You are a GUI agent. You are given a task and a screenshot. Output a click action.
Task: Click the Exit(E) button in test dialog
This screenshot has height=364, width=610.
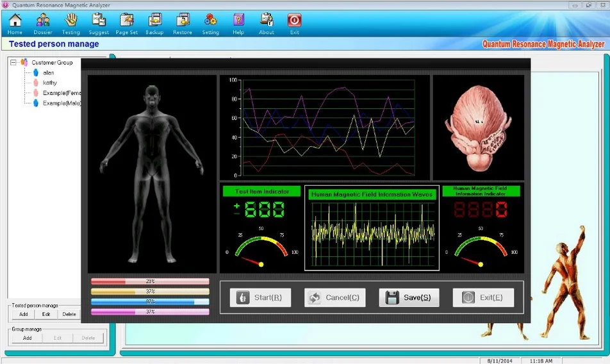pyautogui.click(x=483, y=297)
